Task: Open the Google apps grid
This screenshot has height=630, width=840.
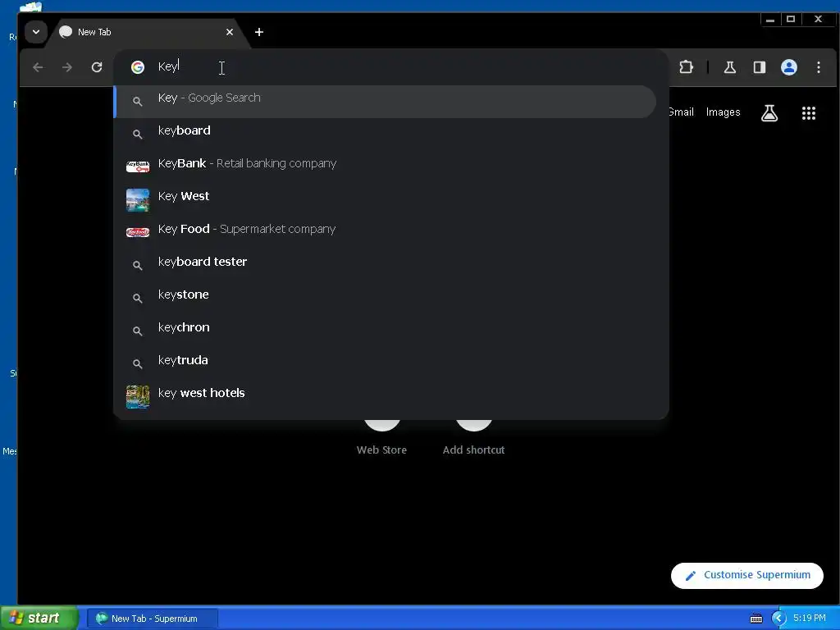Action: [x=808, y=113]
